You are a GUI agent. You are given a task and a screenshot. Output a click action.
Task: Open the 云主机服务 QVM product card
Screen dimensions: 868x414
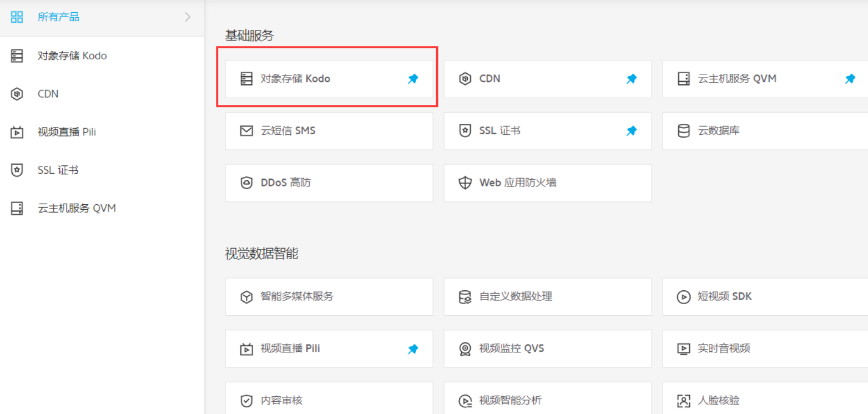coord(765,79)
